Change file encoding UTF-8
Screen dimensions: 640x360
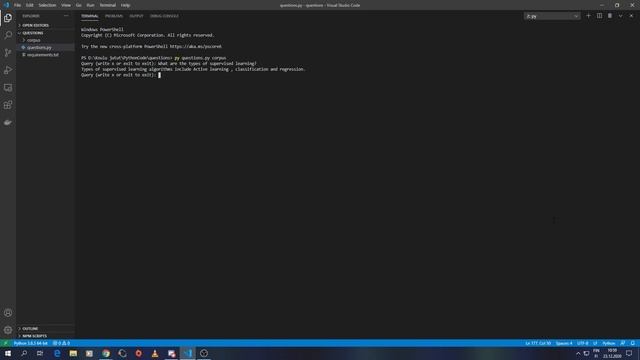pyautogui.click(x=582, y=343)
